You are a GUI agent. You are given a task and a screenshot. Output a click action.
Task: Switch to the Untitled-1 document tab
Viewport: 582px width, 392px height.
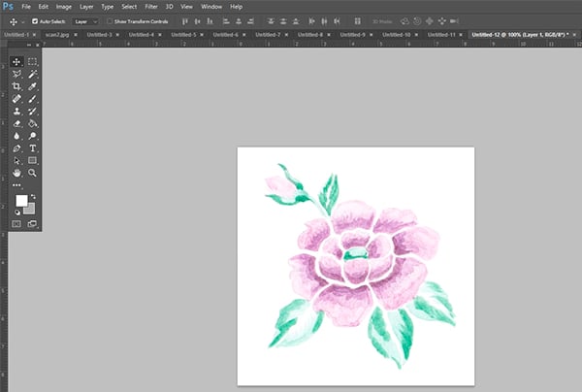pos(16,35)
